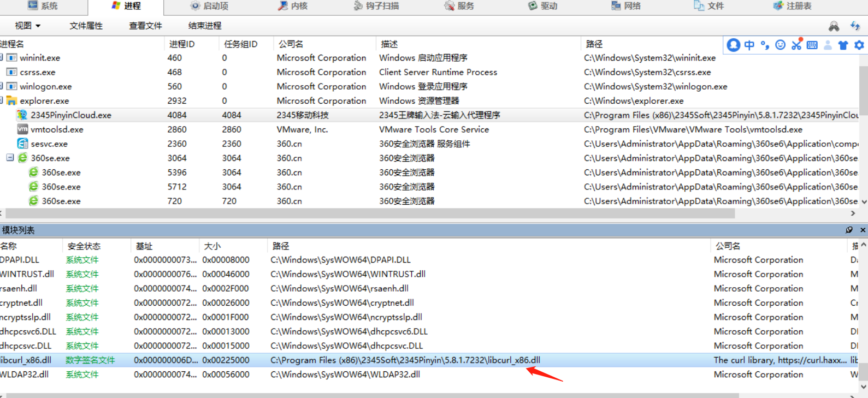The height and width of the screenshot is (398, 868).
Task: Switch to the 注册表 tab
Action: pyautogui.click(x=792, y=6)
